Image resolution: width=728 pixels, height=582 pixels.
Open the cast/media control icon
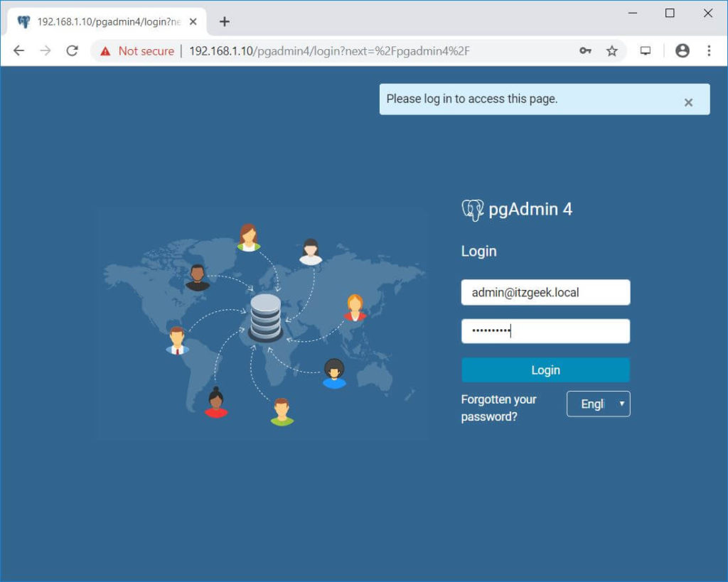(646, 50)
